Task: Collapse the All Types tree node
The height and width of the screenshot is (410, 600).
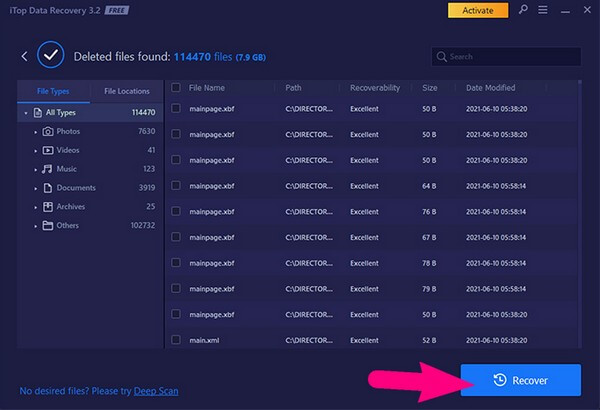Action: click(x=25, y=113)
